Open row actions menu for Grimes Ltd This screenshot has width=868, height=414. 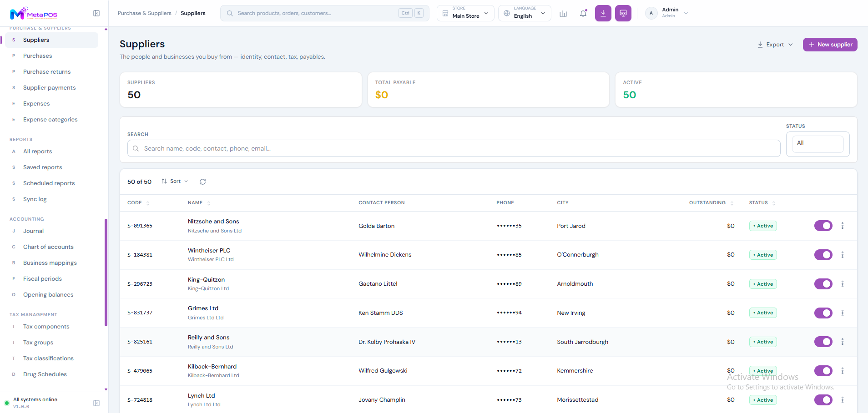coord(843,313)
